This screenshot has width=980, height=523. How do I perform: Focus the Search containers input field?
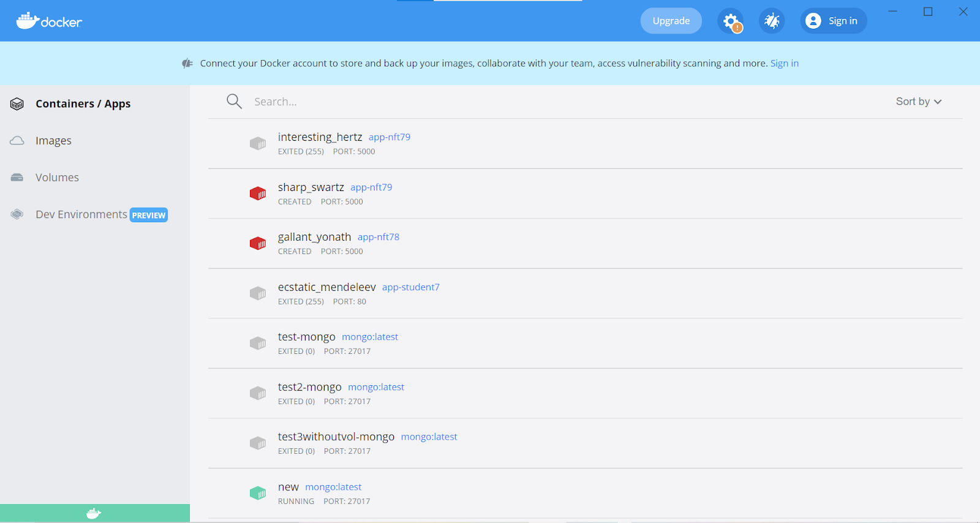(551, 102)
